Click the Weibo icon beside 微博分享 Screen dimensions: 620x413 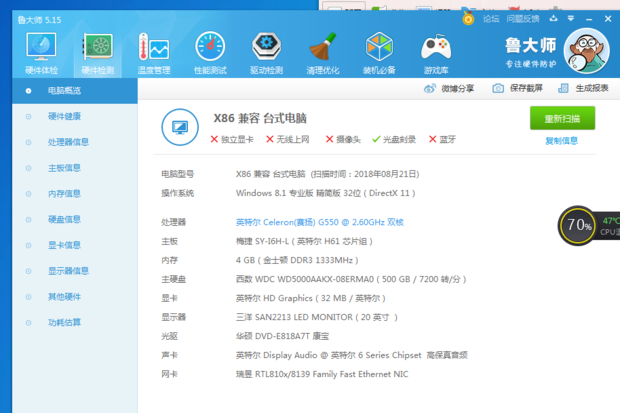point(429,88)
